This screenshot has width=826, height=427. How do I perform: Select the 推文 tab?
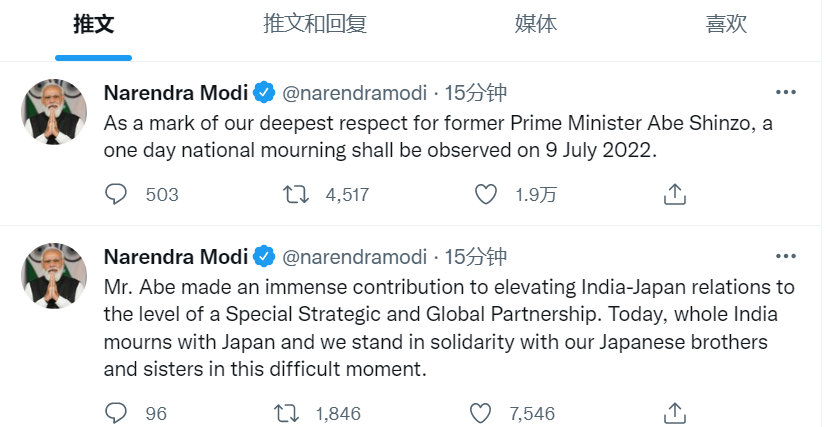coord(93,25)
